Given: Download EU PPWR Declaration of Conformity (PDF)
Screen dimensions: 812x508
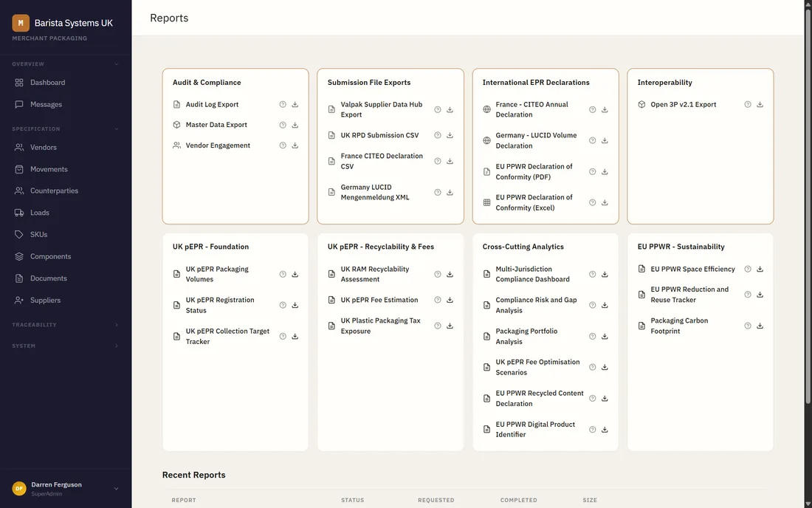Looking at the screenshot, I should tap(605, 171).
